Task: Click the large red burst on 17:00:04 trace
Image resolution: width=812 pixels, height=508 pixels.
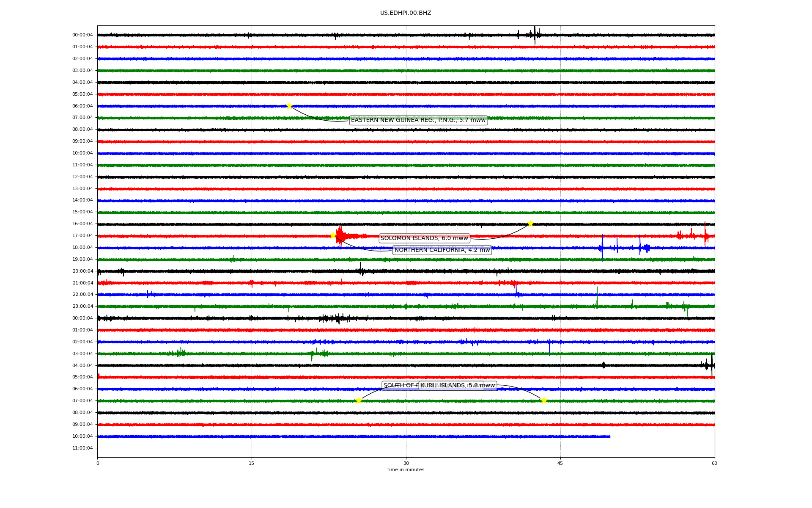Action: 340,235
